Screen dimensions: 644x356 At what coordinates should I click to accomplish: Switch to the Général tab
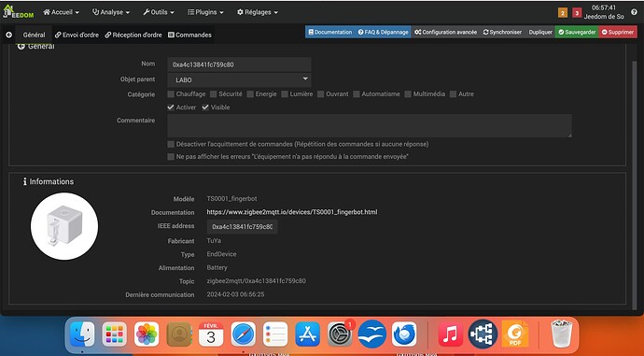tap(35, 35)
